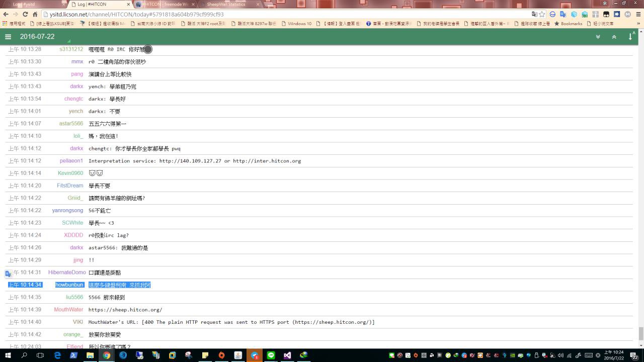This screenshot has height=362, width=644.
Task: Open the VMware icon on the taskbar
Action: click(x=172, y=355)
